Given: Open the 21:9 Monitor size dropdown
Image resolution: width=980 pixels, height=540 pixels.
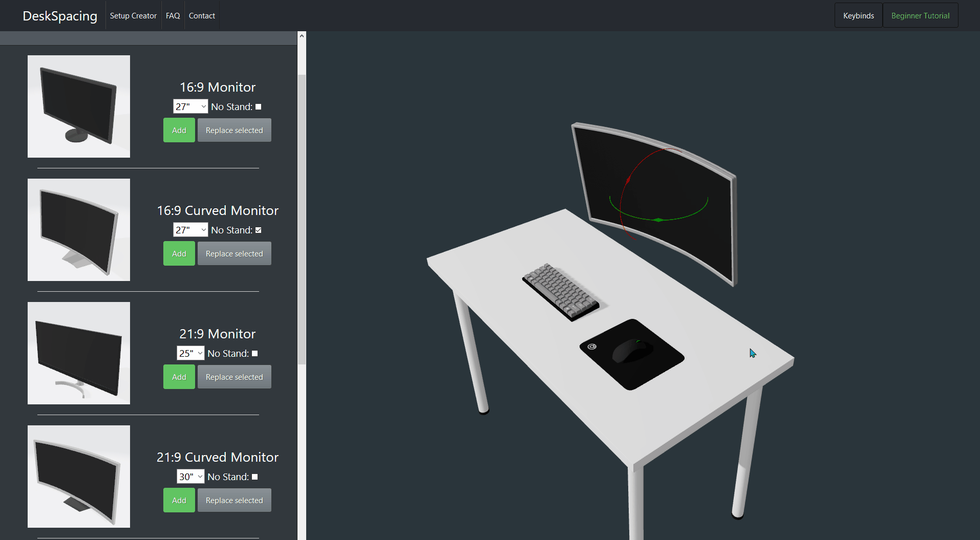Looking at the screenshot, I should pos(190,353).
